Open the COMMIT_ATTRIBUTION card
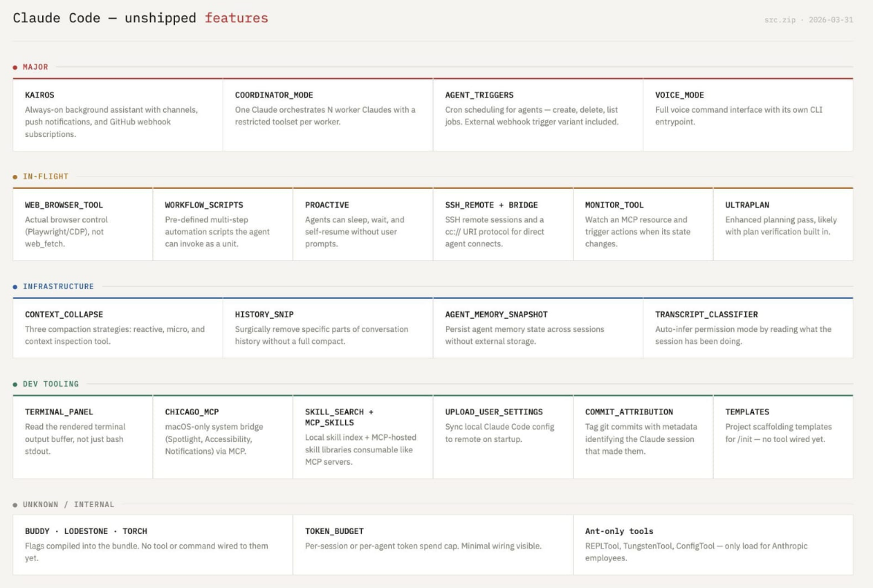 coord(643,436)
